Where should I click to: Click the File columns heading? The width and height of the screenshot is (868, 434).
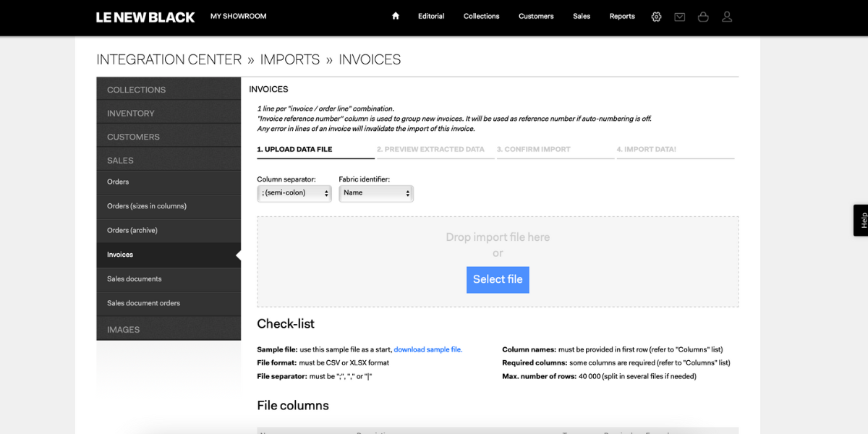click(293, 406)
